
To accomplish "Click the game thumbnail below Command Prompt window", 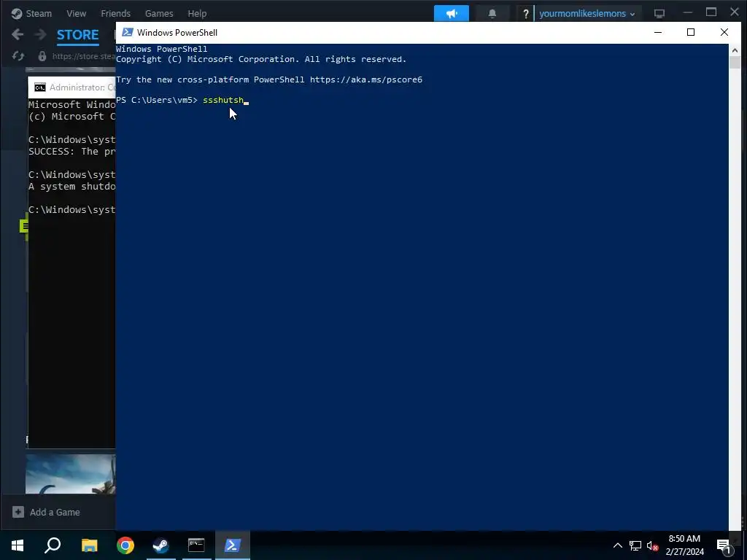I will click(x=71, y=474).
